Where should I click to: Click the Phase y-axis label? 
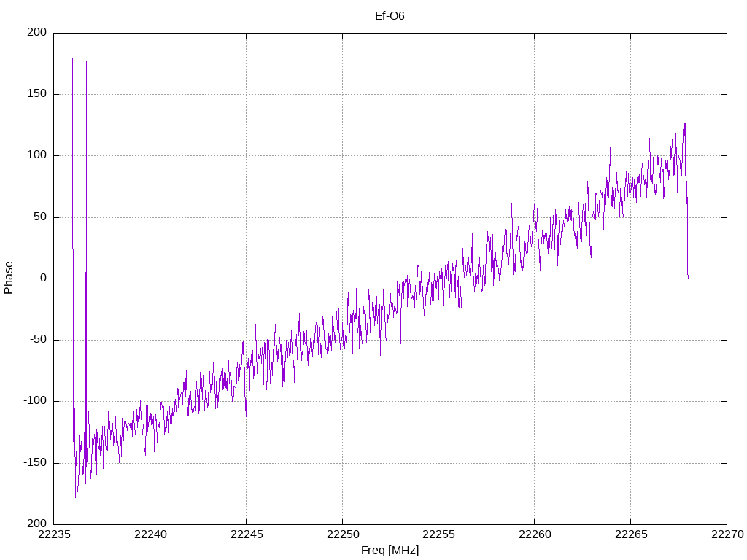tap(9, 278)
